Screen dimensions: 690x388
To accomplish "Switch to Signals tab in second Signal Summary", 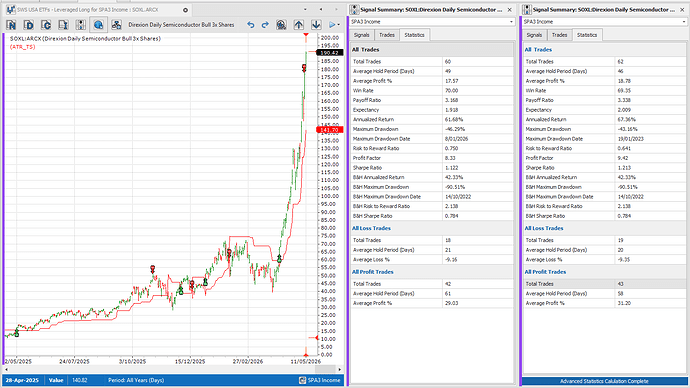I will click(534, 35).
